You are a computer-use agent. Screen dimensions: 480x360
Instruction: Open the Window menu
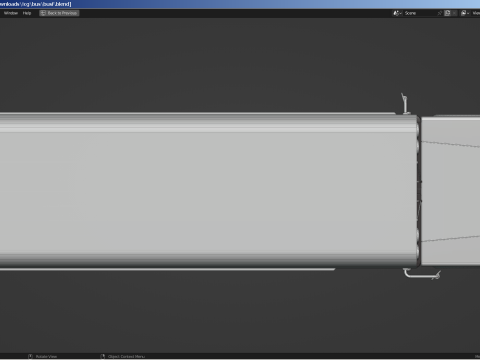(x=11, y=13)
